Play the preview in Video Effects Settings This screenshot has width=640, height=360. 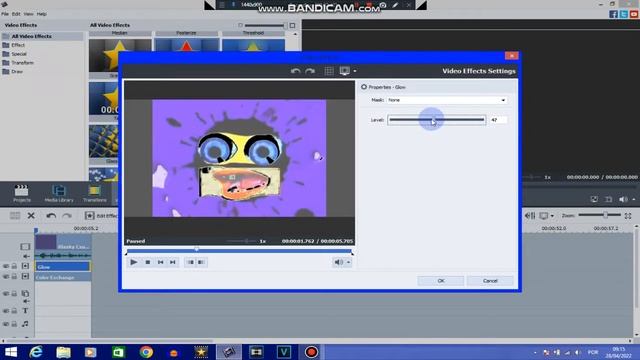coord(133,262)
